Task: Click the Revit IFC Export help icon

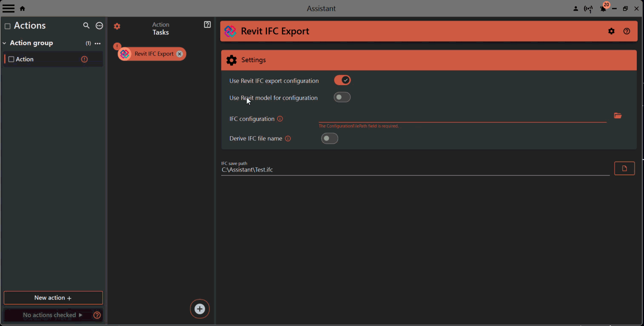Action: (x=627, y=31)
